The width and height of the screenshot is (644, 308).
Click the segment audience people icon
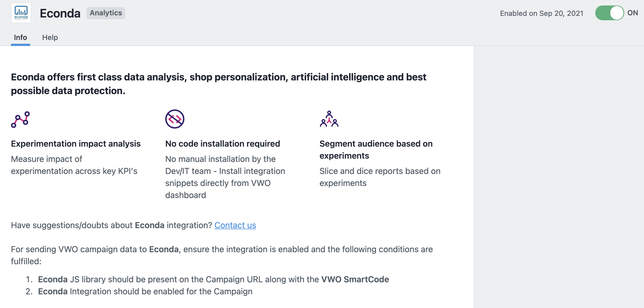(x=329, y=119)
